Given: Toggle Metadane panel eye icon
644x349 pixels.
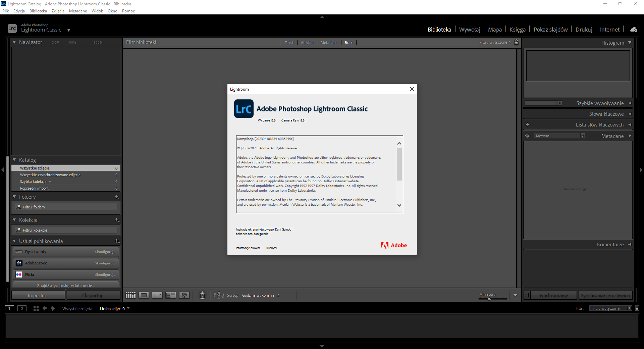Looking at the screenshot, I should (527, 136).
